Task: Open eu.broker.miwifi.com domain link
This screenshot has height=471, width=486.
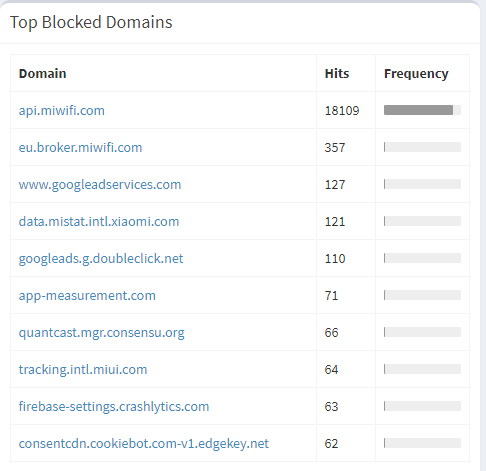Action: tap(80, 147)
